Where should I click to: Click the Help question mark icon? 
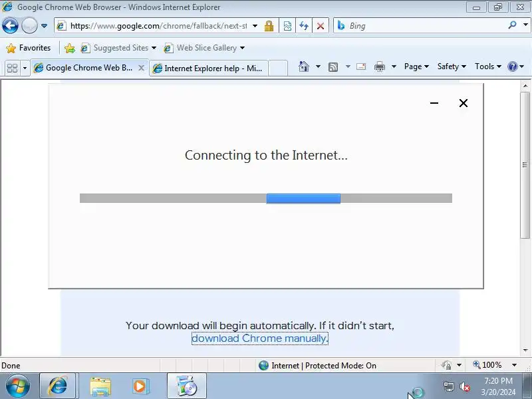click(x=512, y=66)
